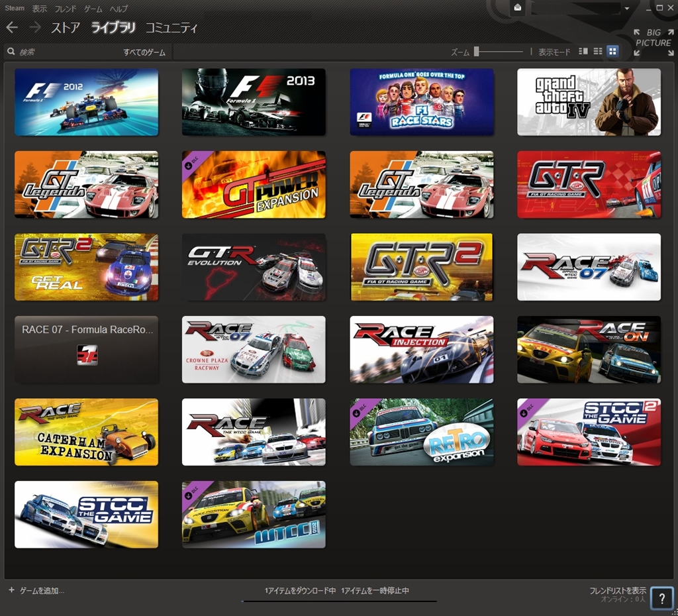
Task: Open the account dropdown arrow
Action: (x=626, y=8)
